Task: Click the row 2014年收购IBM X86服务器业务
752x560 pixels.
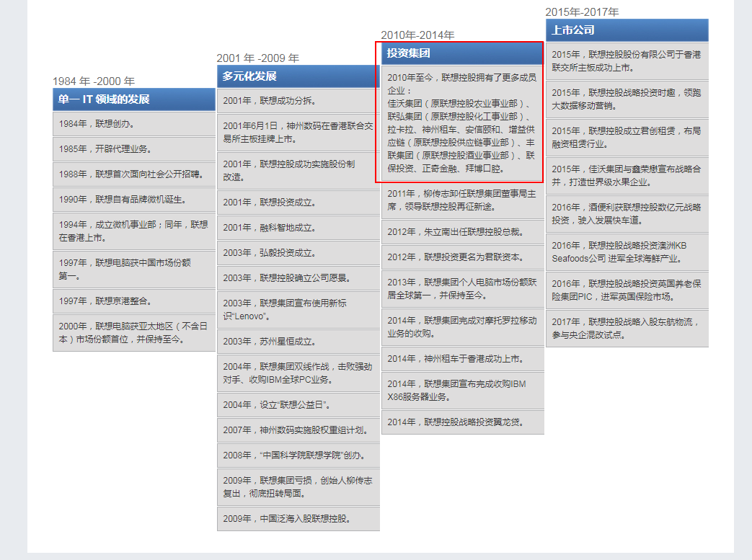Action: tap(462, 391)
